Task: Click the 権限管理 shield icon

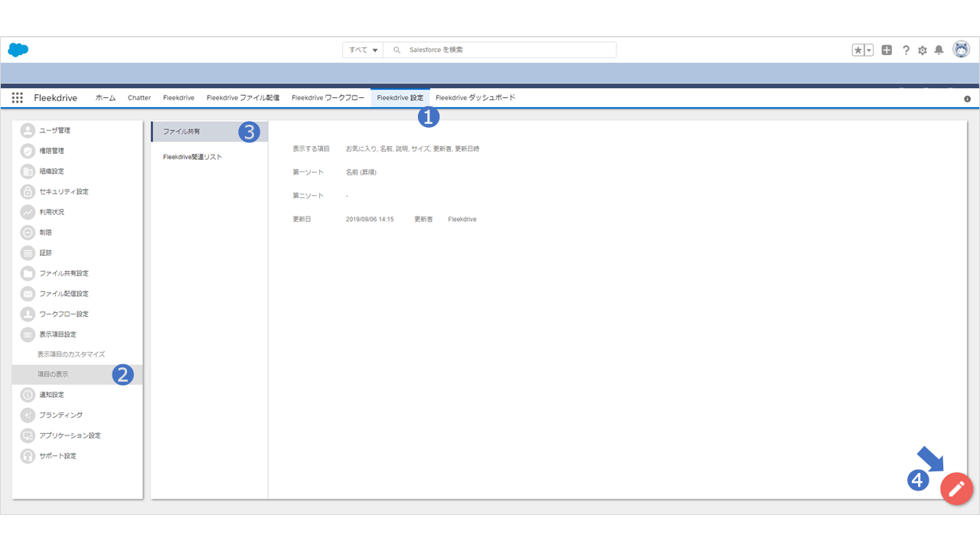Action: (28, 151)
